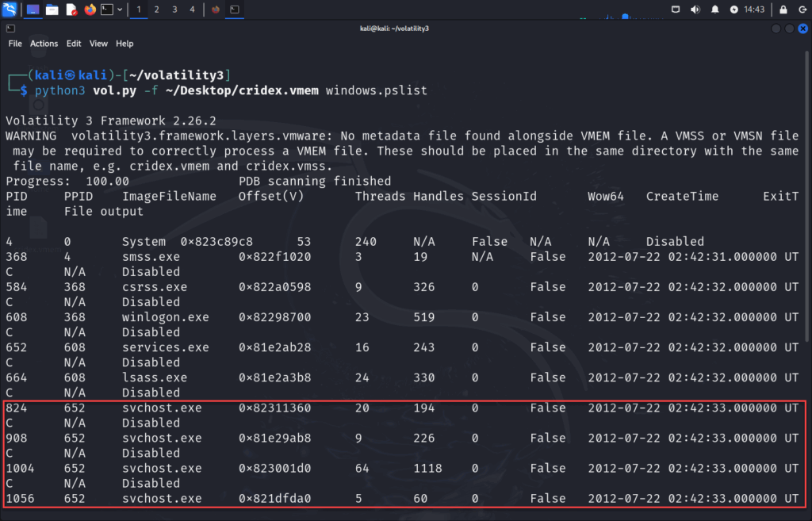Open the Kali applications menu
Image resolution: width=812 pixels, height=521 pixels.
click(x=10, y=9)
